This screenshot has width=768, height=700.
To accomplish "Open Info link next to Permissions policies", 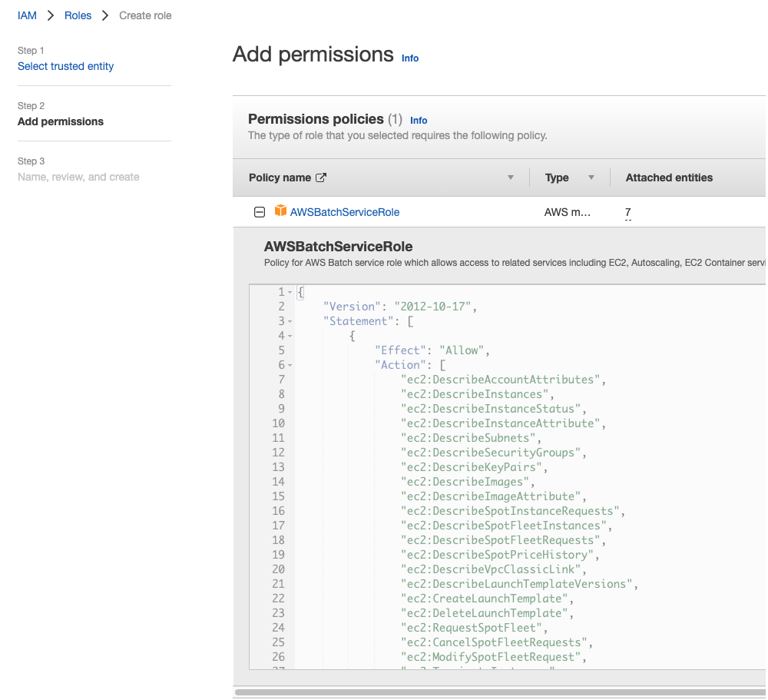I will pyautogui.click(x=419, y=121).
